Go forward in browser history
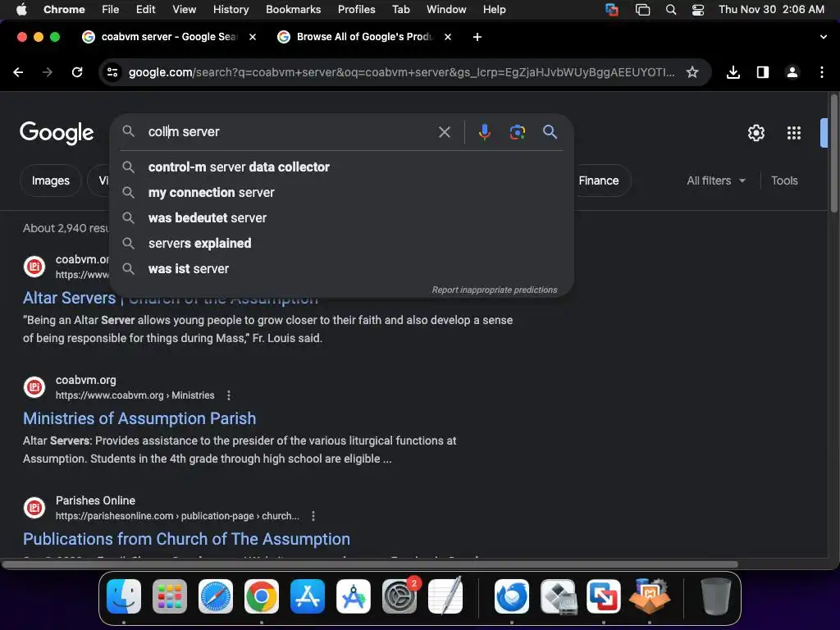Screen dimensions: 840x630 tap(47, 72)
